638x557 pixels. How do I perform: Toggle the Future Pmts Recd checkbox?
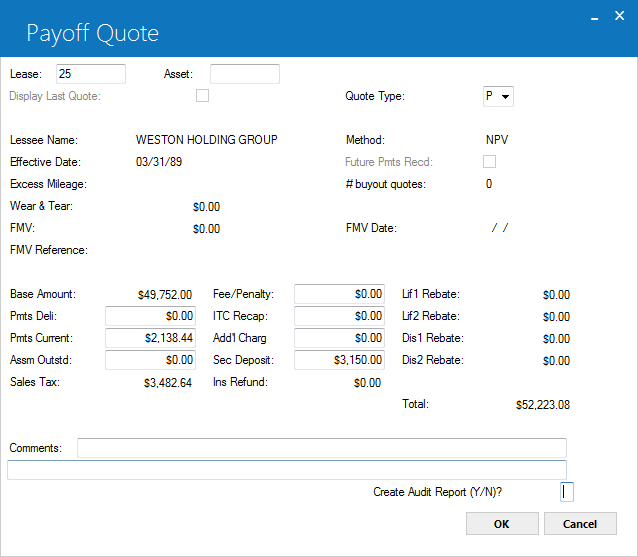489,162
